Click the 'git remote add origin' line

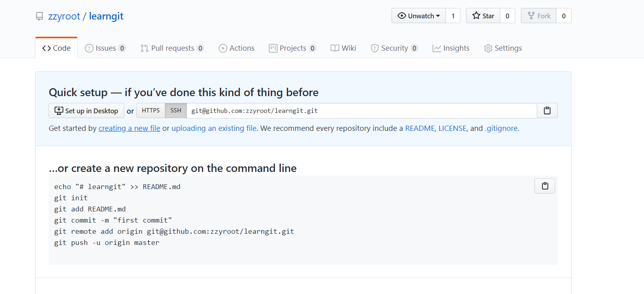tap(174, 231)
